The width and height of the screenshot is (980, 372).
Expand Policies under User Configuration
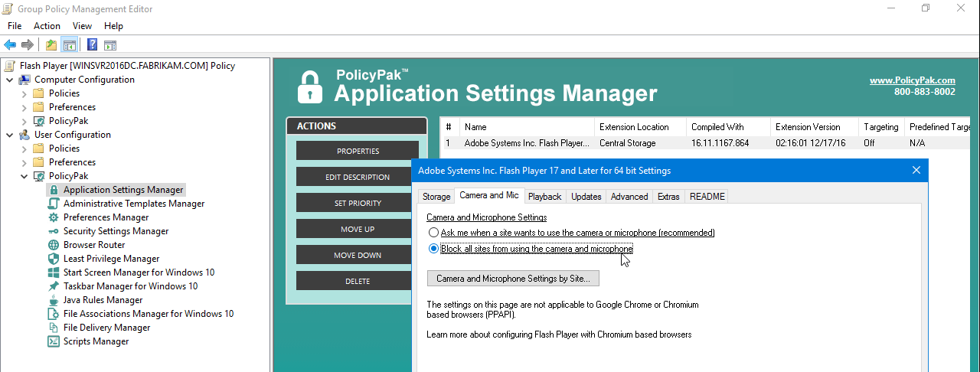24,148
